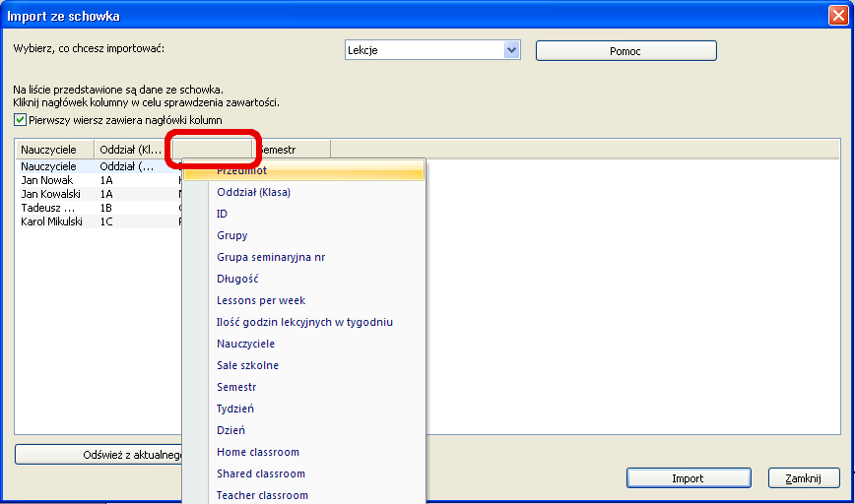Viewport: 855px width, 504px height.
Task: Select the Jan Nowak row
Action: point(48,180)
